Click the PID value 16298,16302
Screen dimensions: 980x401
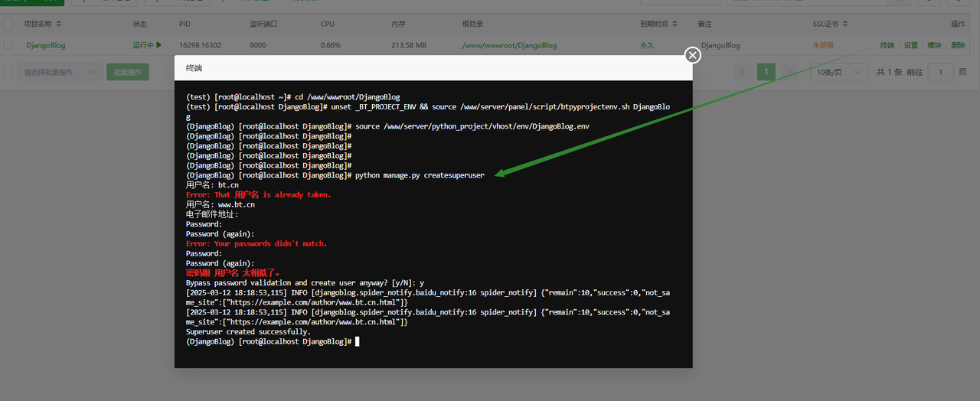coord(201,45)
